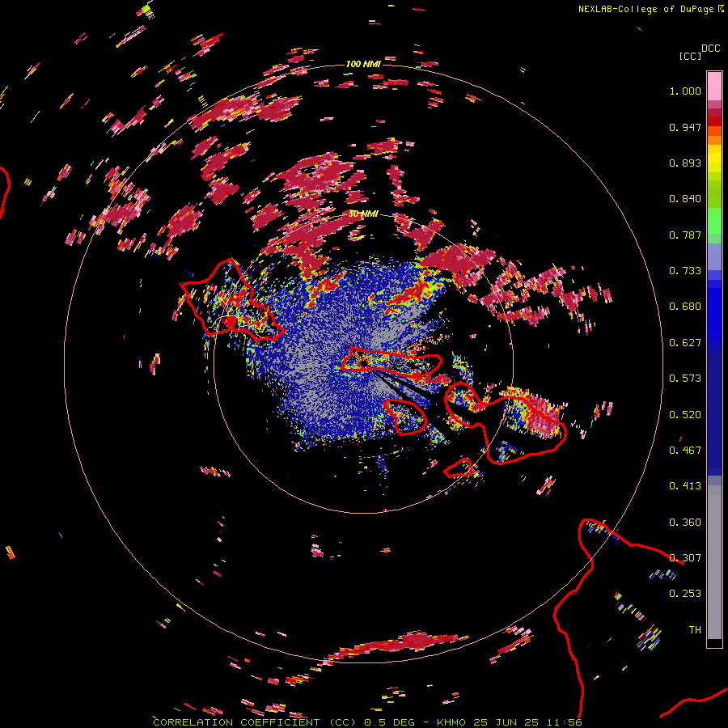Select the 0.467 scale value

pyautogui.click(x=685, y=450)
